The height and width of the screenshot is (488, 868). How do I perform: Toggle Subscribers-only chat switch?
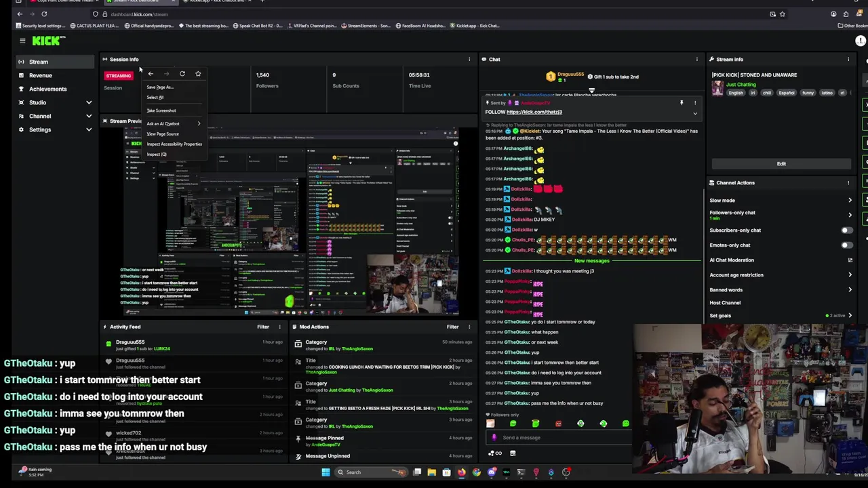point(846,230)
